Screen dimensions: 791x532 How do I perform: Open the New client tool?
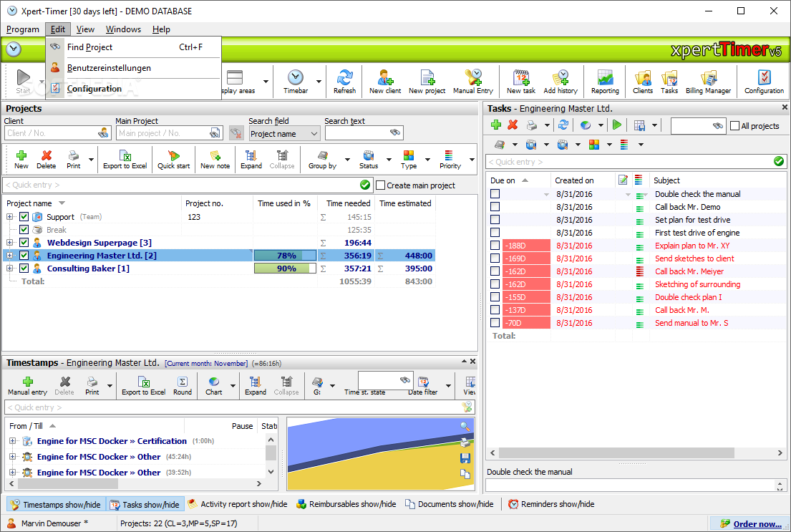(x=385, y=81)
